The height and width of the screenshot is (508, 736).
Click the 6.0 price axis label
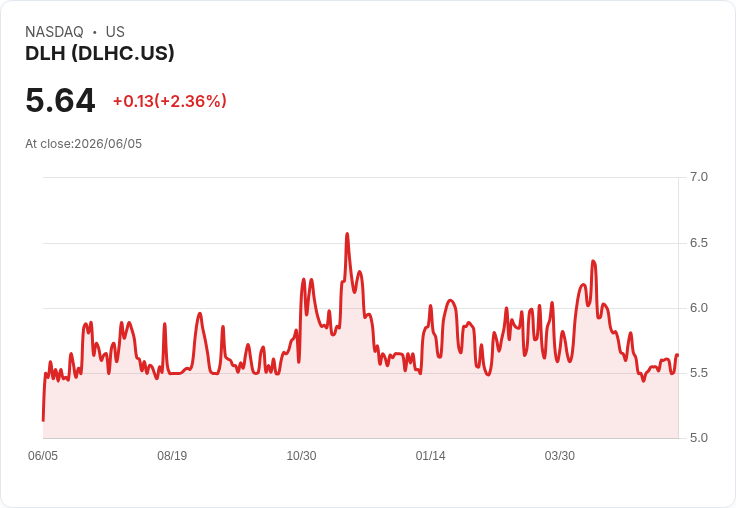coord(698,308)
